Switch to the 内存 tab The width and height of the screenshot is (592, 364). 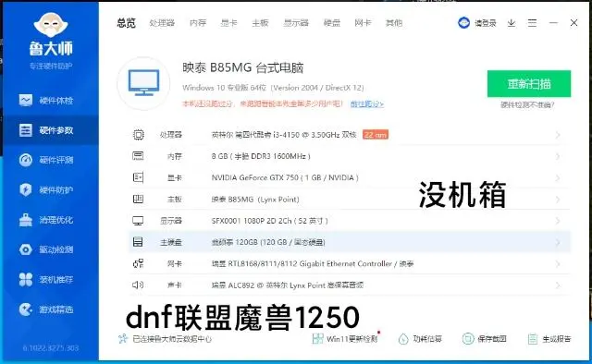click(x=198, y=23)
